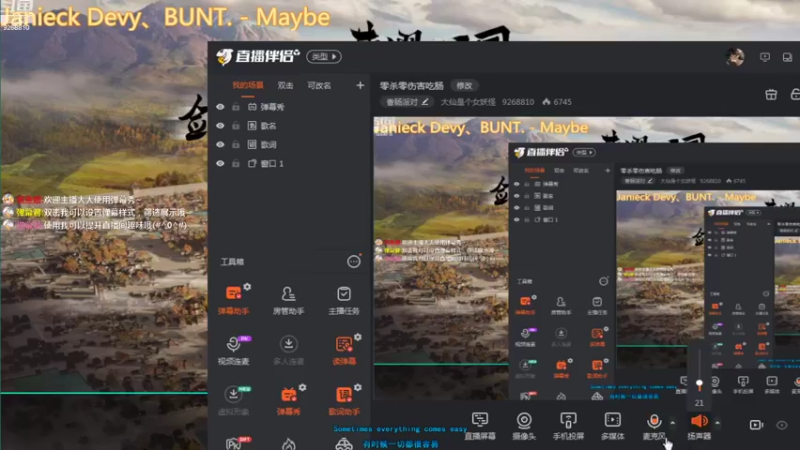
Task: Click the flame icon in toolbox
Action: click(289, 444)
